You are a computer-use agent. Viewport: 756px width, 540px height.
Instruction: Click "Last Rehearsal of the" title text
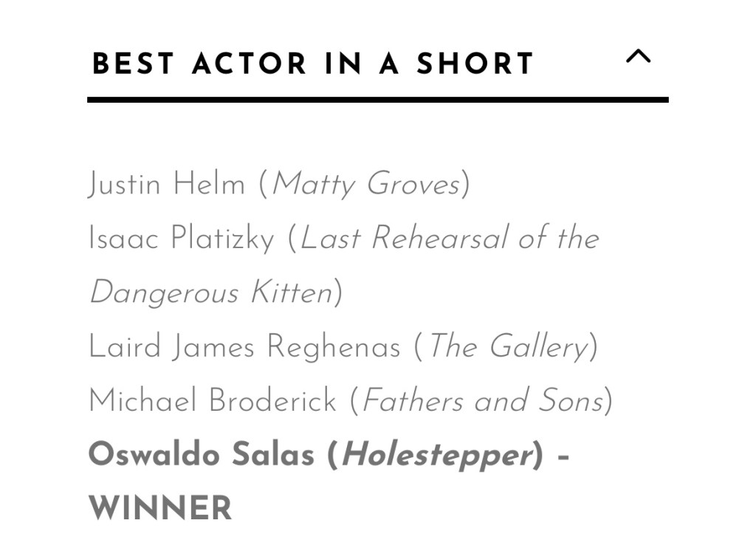tap(450, 238)
